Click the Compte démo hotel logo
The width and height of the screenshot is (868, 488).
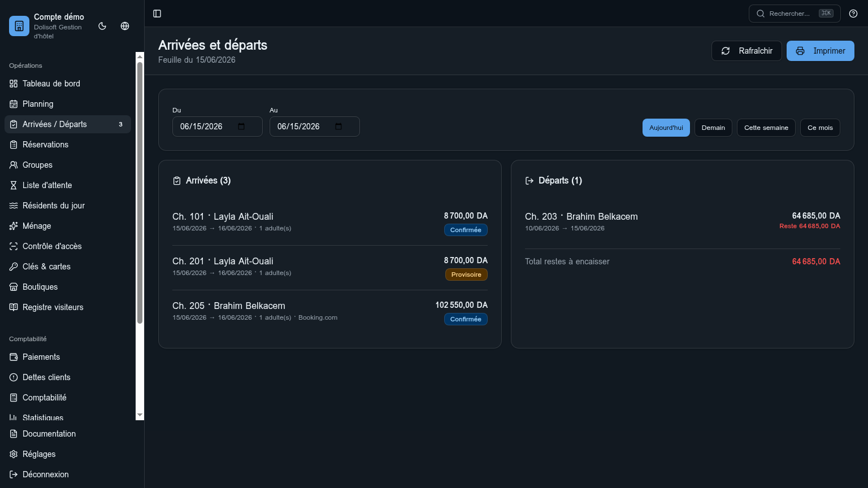[19, 26]
